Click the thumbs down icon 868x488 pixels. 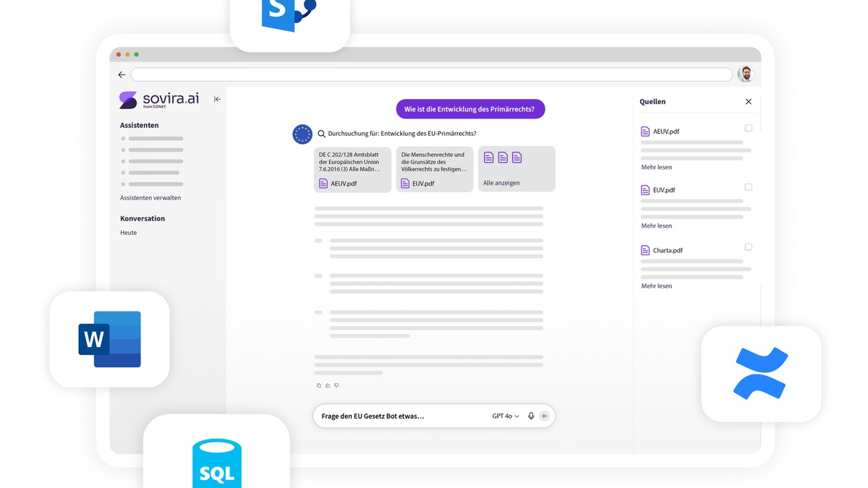(x=336, y=385)
